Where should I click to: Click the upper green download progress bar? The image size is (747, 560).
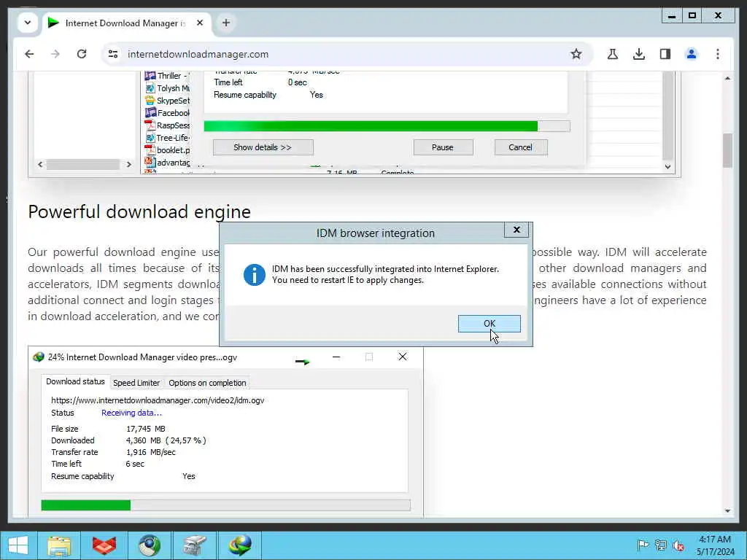click(387, 126)
